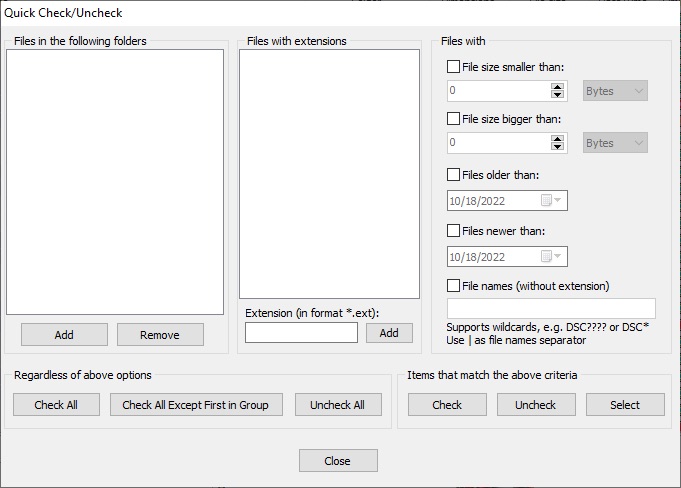The height and width of the screenshot is (488, 681).
Task: Click Add button next to extension field
Action: pos(389,333)
